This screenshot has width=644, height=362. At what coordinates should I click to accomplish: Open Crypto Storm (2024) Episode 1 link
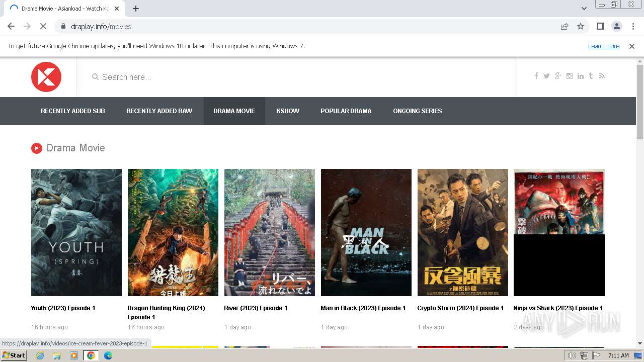tap(460, 308)
